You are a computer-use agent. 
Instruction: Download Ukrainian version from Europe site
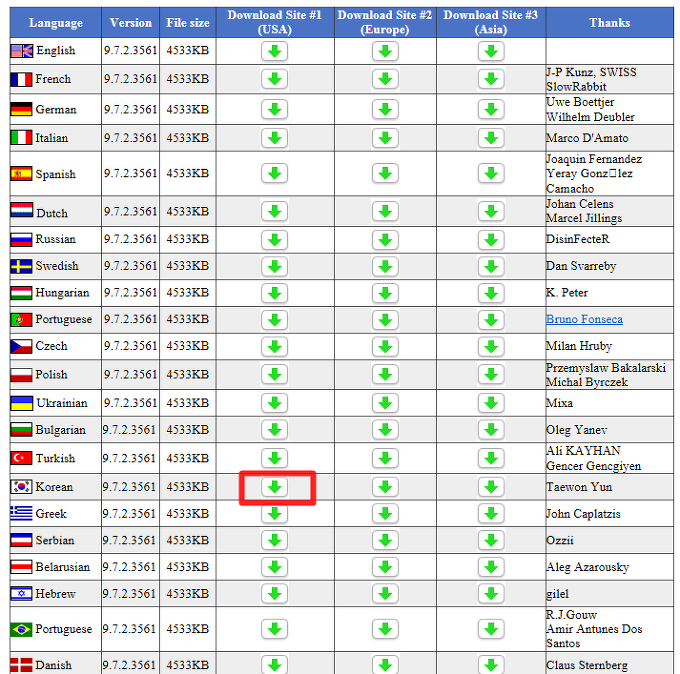[385, 403]
